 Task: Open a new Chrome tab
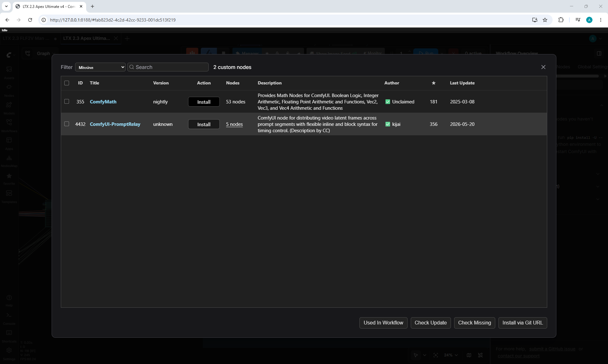[92, 6]
